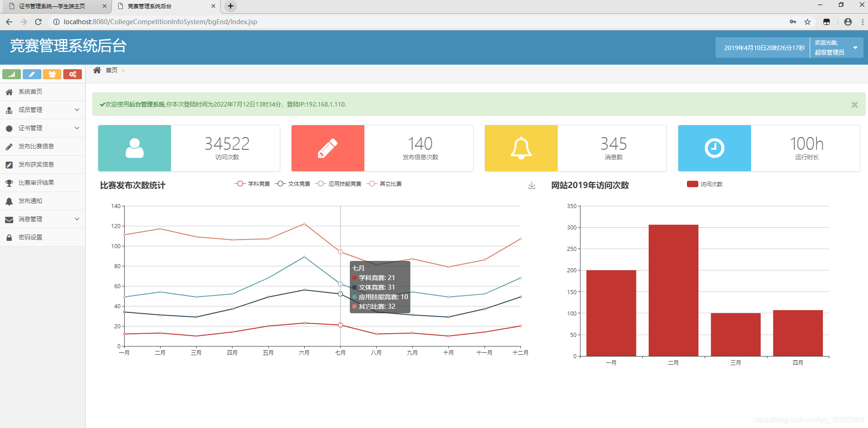Expand the 证书管理 submenu chevron
The height and width of the screenshot is (428, 868).
click(x=77, y=128)
